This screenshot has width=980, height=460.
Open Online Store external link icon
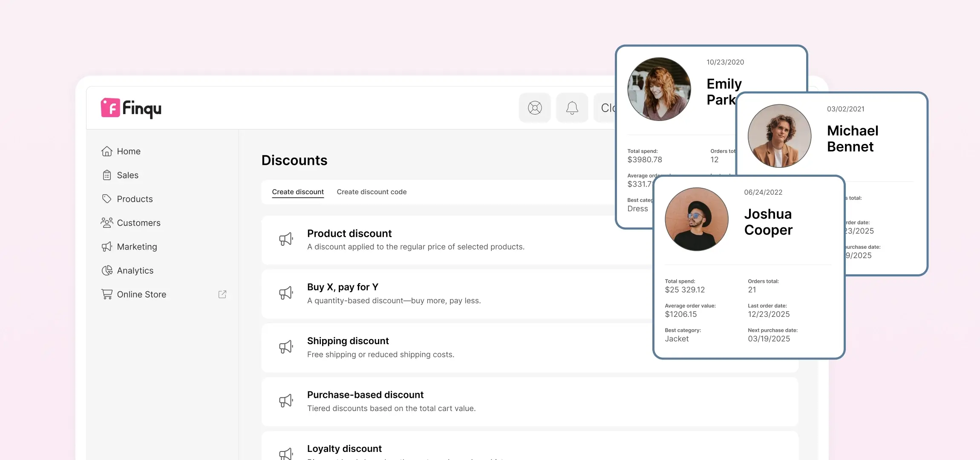click(222, 294)
